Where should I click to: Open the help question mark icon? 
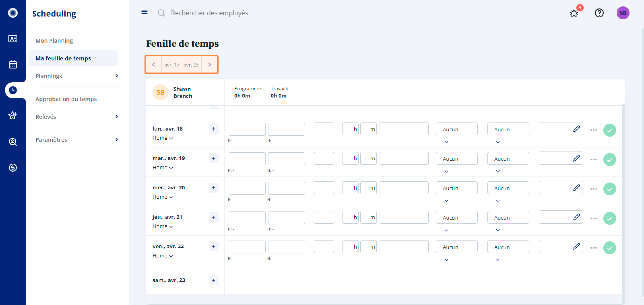point(599,13)
